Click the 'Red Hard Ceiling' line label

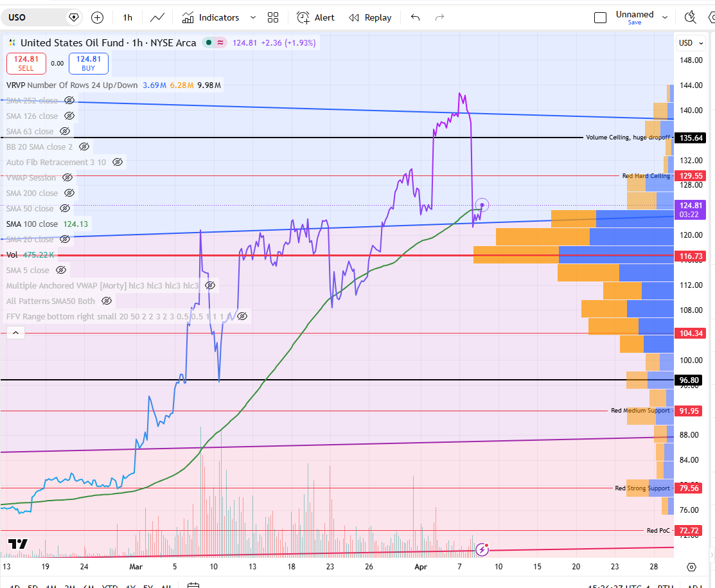[x=646, y=175]
